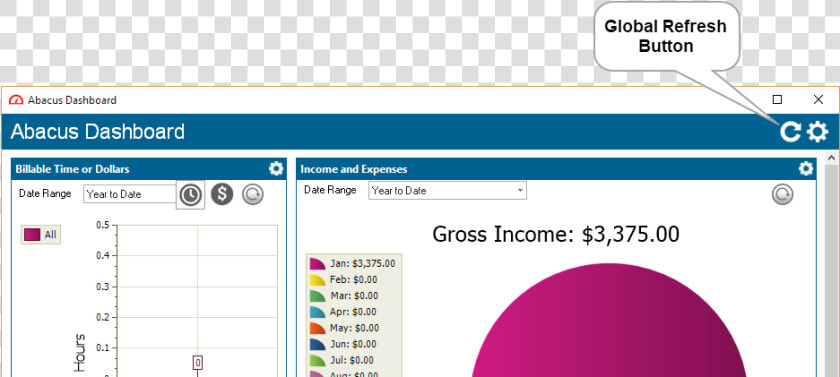Open the main dashboard settings gear
Image resolution: width=840 pixels, height=377 pixels.
click(818, 131)
